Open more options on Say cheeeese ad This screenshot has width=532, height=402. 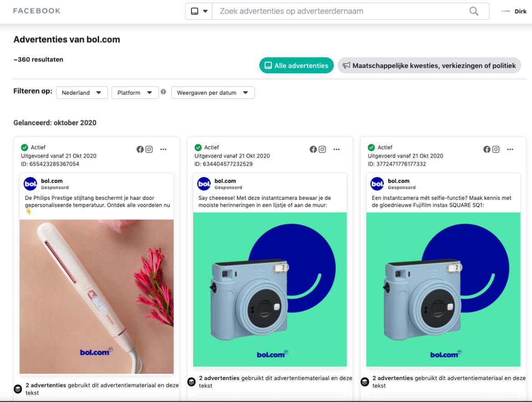pyautogui.click(x=336, y=149)
